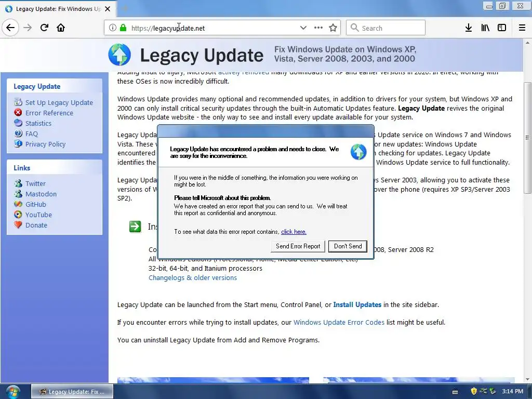This screenshot has width=532, height=399.
Task: Click Send Error Report button
Action: pos(298,246)
